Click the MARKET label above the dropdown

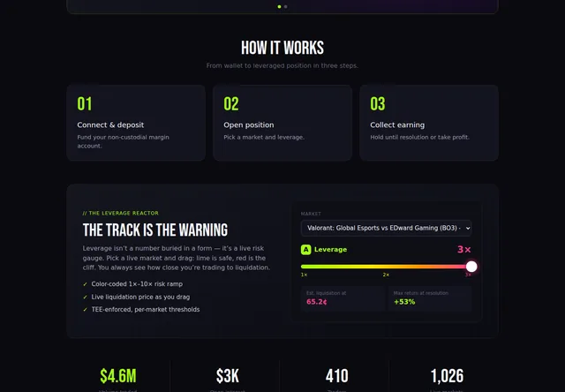click(311, 214)
